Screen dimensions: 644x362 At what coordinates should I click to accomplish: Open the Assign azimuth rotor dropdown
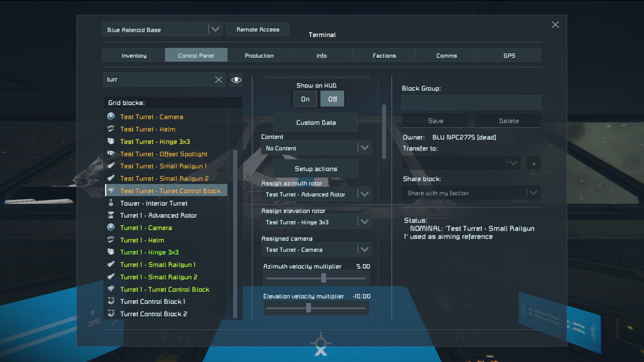pos(364,194)
